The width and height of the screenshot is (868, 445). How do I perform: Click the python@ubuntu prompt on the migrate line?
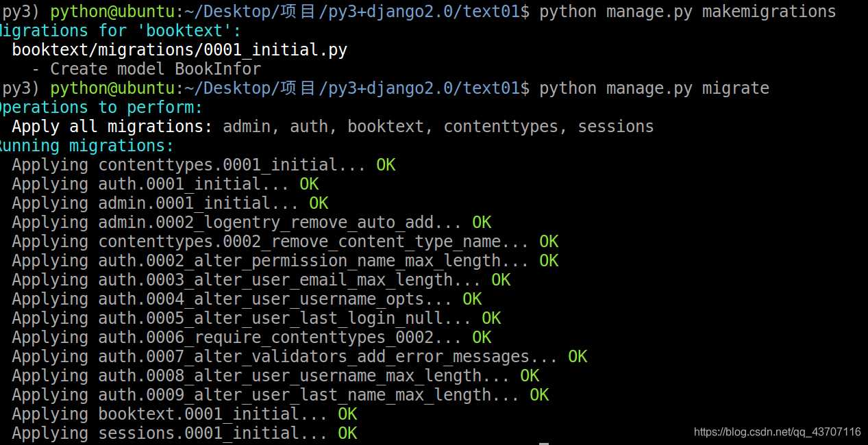point(112,88)
